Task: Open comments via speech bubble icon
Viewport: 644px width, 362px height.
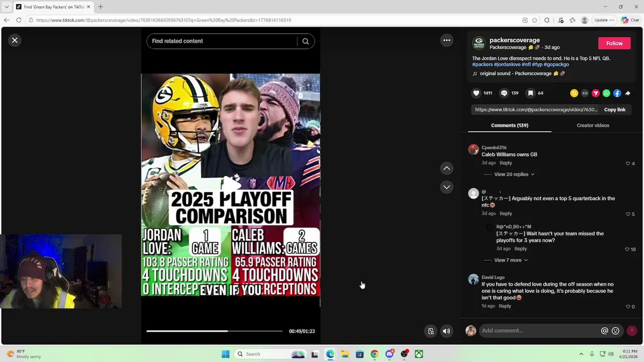Action: (x=504, y=93)
